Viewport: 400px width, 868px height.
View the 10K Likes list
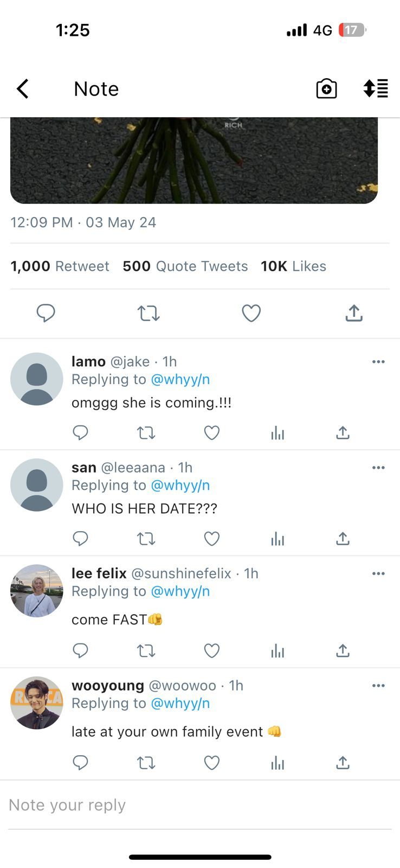[x=293, y=266]
